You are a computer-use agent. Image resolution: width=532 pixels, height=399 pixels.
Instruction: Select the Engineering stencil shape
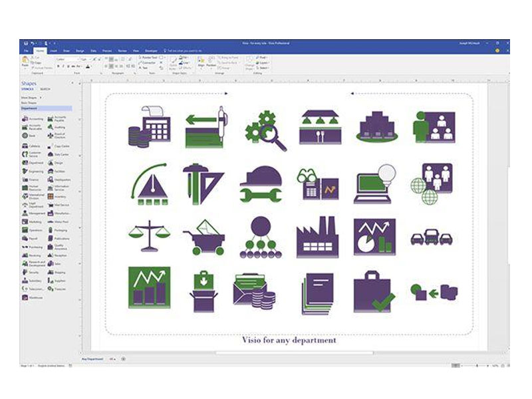33,172
